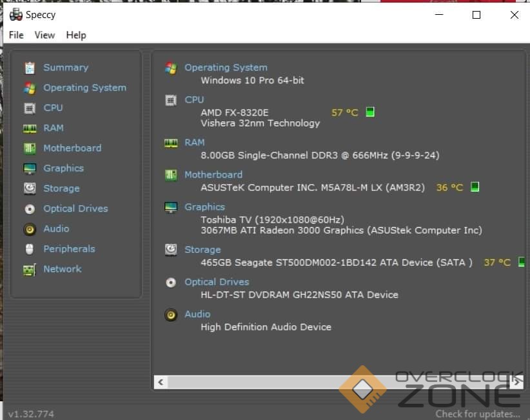The height and width of the screenshot is (420, 530).
Task: Open Motherboard section in sidebar
Action: click(x=72, y=148)
